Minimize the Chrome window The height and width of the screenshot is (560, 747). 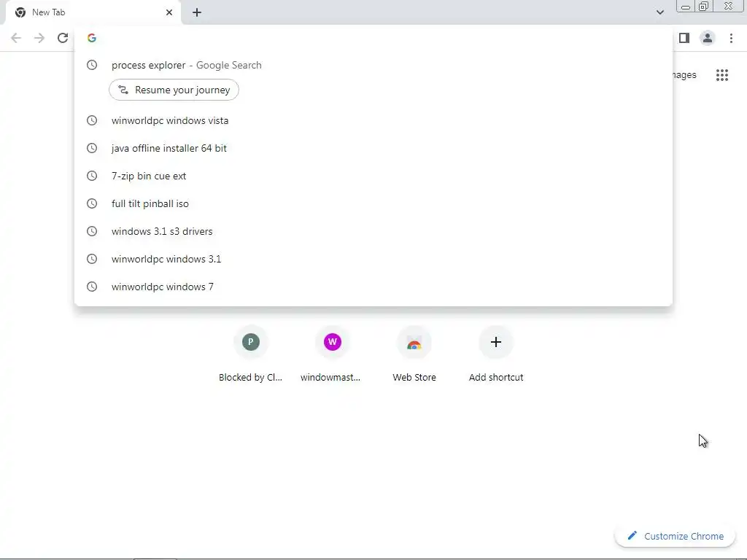(686, 6)
